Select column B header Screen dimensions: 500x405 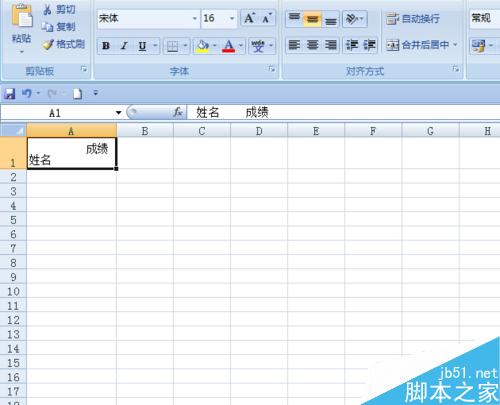pos(145,131)
